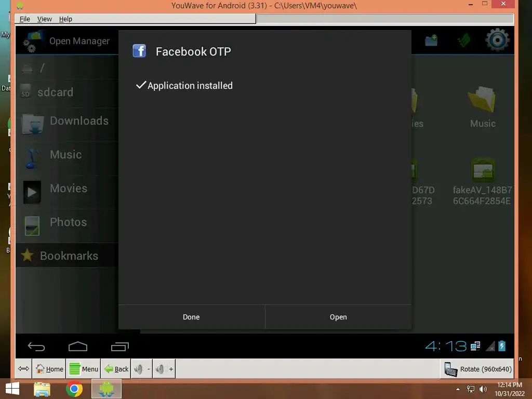Click the double-arrow resize toolbar button
532x399 pixels.
click(23, 369)
